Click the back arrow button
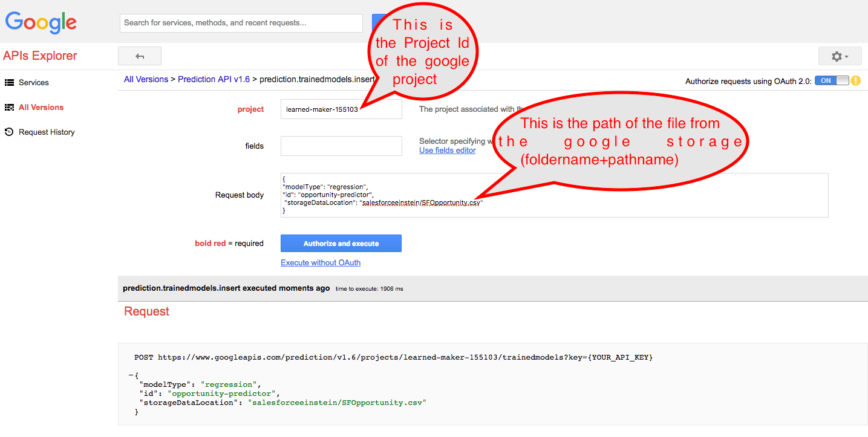This screenshot has width=868, height=437. coord(140,56)
